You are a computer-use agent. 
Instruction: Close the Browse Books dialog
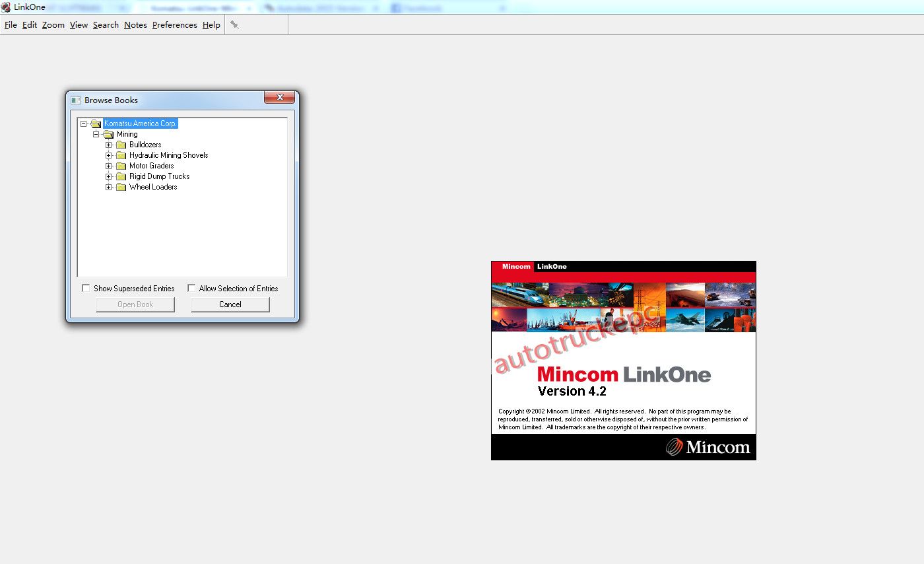tap(280, 97)
